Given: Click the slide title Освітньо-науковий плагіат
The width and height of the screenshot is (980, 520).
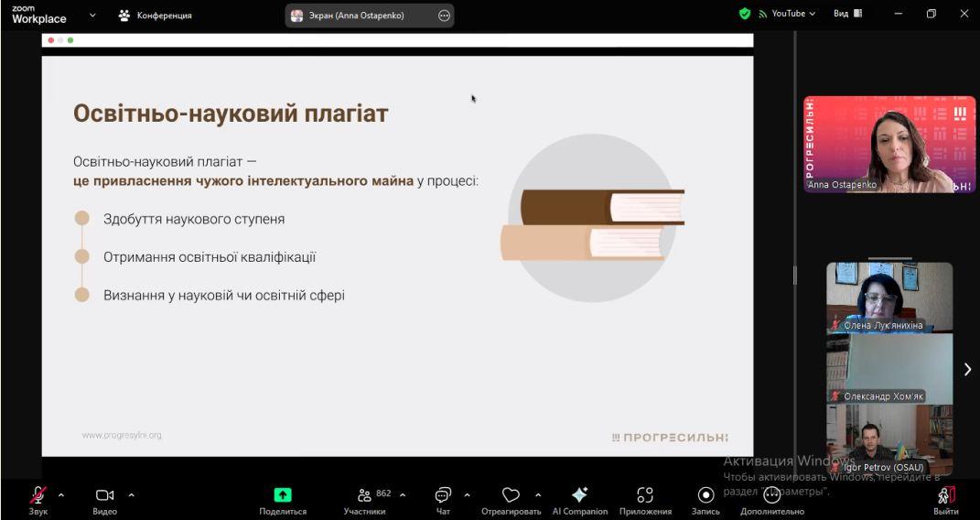Looking at the screenshot, I should coord(231,114).
